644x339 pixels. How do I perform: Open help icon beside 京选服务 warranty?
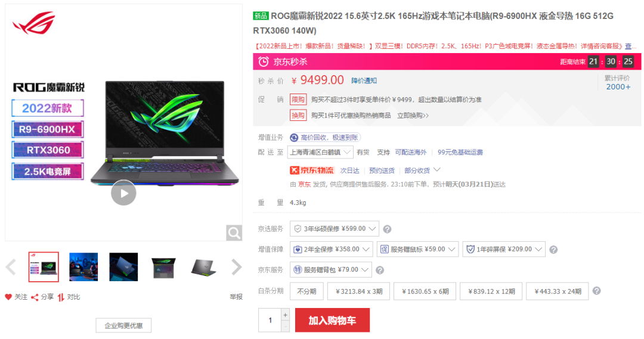387,229
